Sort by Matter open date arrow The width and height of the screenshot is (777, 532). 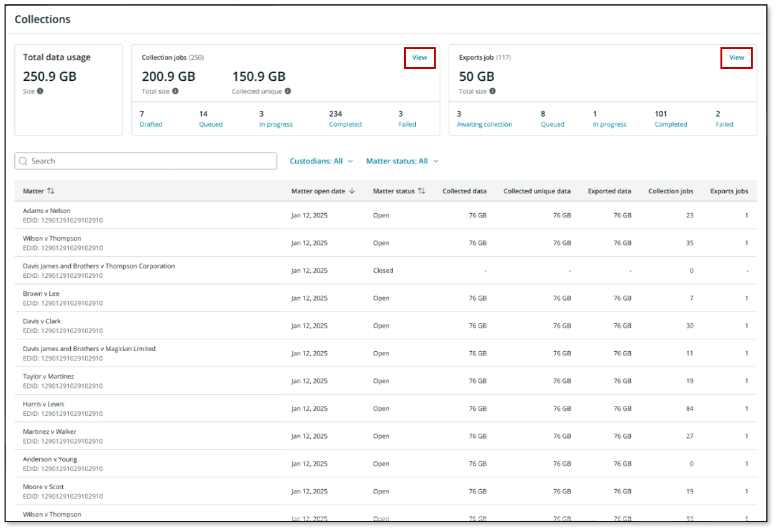352,191
